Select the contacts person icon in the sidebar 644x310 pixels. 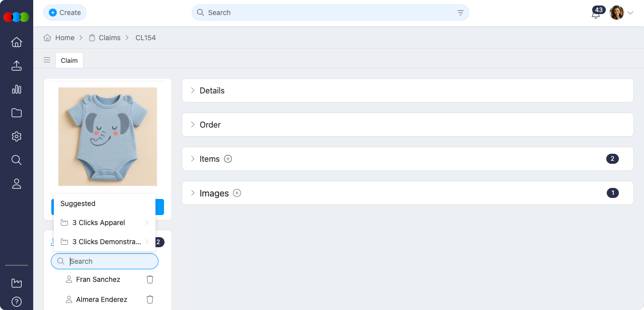[x=16, y=183]
